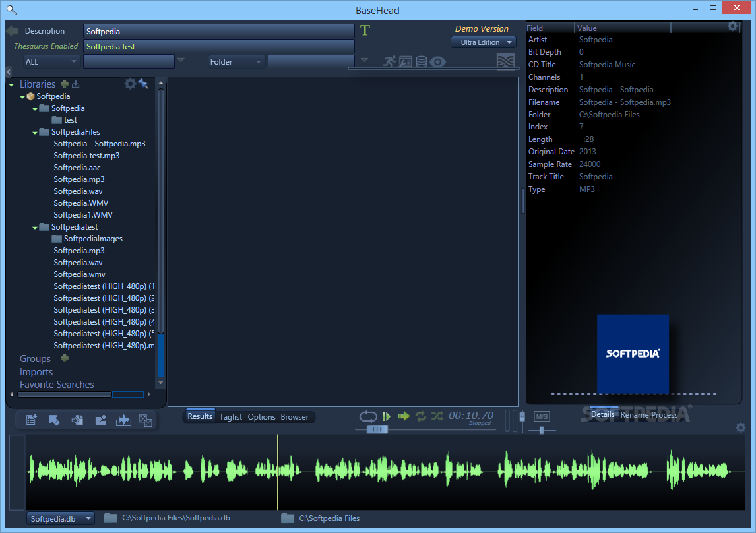Image resolution: width=756 pixels, height=533 pixels.
Task: Switch to the Results tab
Action: (200, 416)
